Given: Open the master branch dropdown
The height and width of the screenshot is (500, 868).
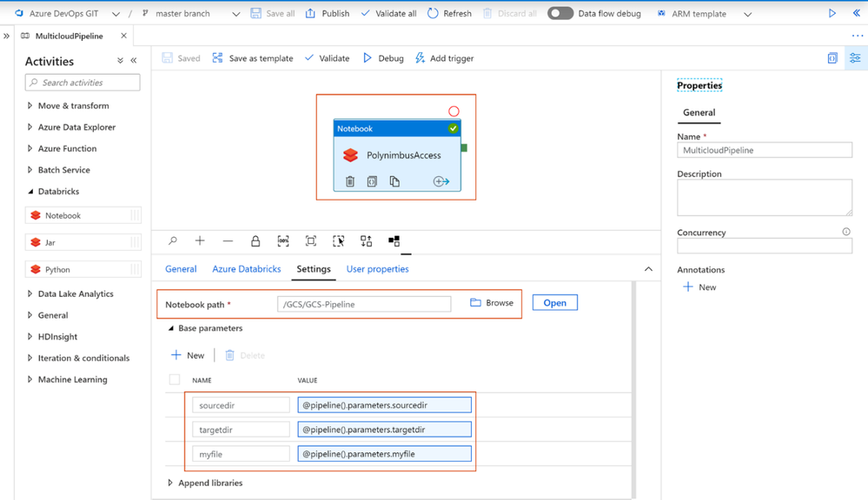Looking at the screenshot, I should click(x=235, y=14).
